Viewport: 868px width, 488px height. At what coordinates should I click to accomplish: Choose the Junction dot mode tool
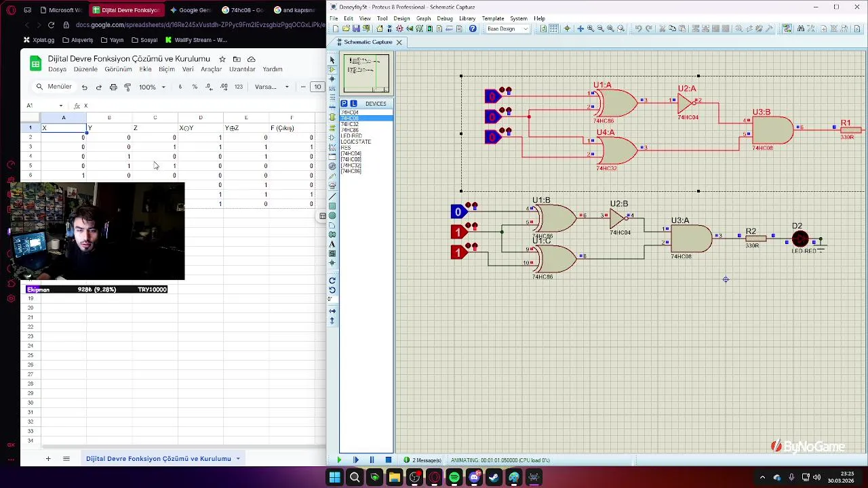(x=332, y=79)
